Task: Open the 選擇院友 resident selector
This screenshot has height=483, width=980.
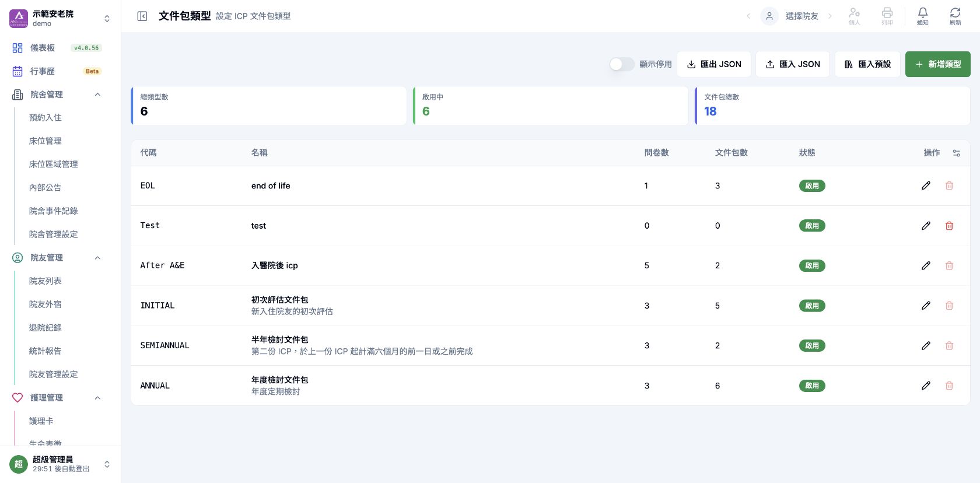Action: [x=789, y=16]
